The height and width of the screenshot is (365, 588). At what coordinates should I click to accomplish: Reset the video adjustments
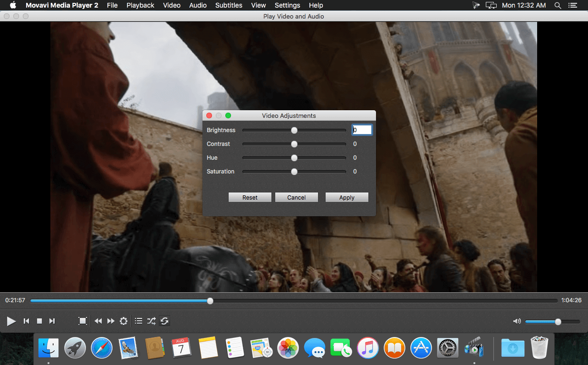point(250,197)
